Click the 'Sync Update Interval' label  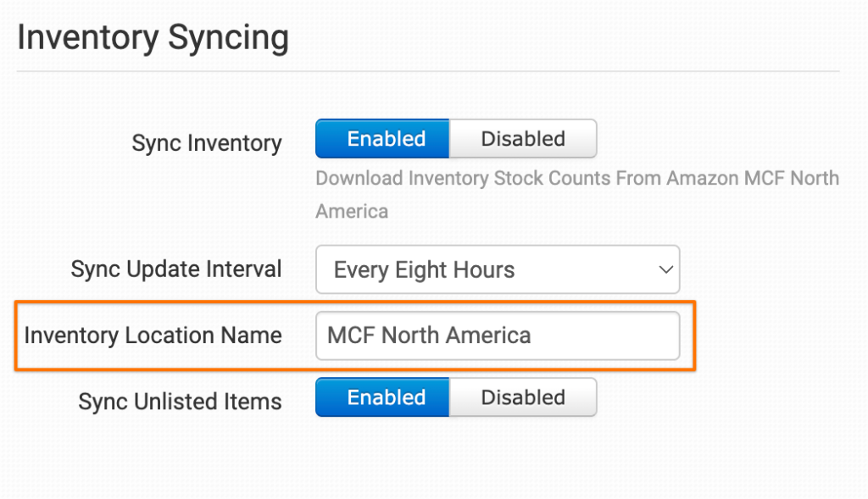176,269
